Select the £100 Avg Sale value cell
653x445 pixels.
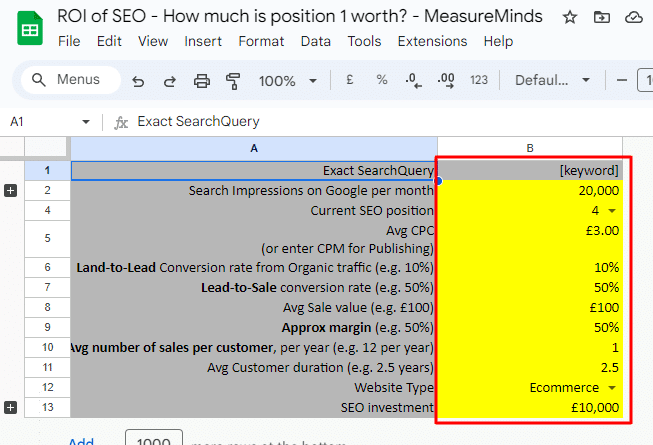click(530, 308)
